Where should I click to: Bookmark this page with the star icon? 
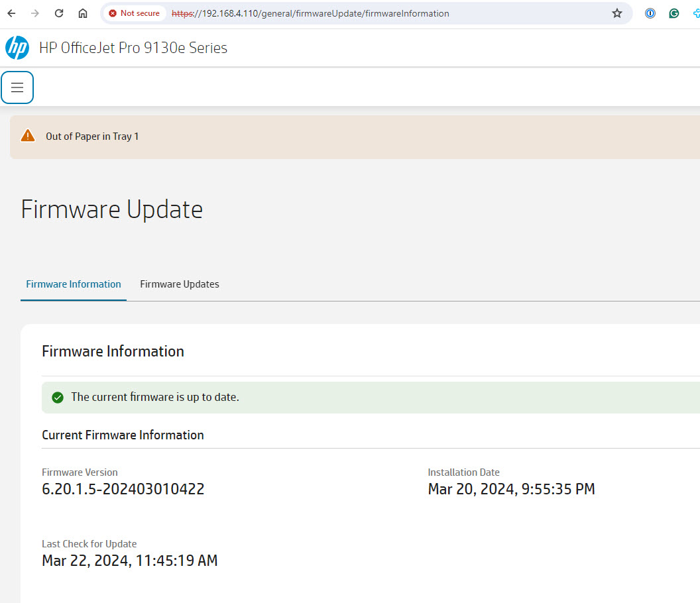tap(617, 13)
